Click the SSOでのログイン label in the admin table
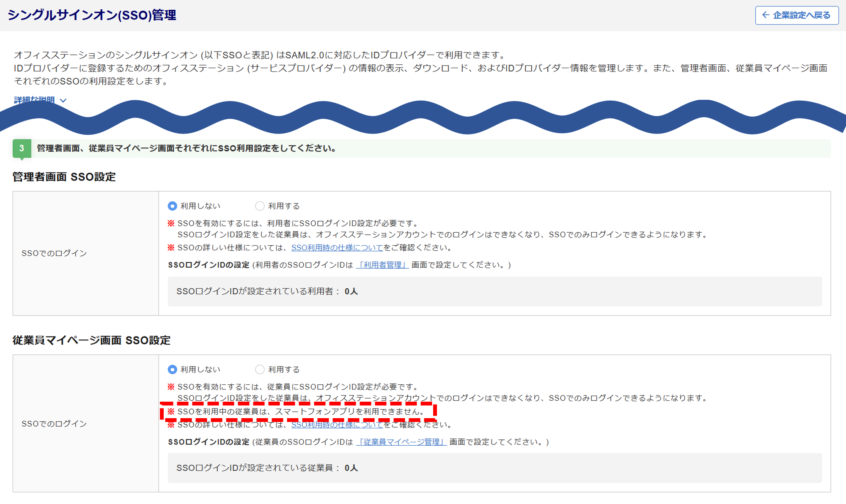 pyautogui.click(x=54, y=253)
